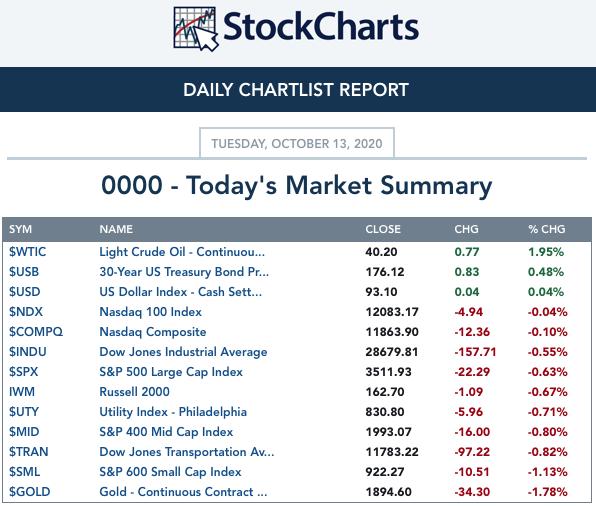This screenshot has height=506, width=596.
Task: Open Light Crude Oil chart link
Action: [x=182, y=252]
